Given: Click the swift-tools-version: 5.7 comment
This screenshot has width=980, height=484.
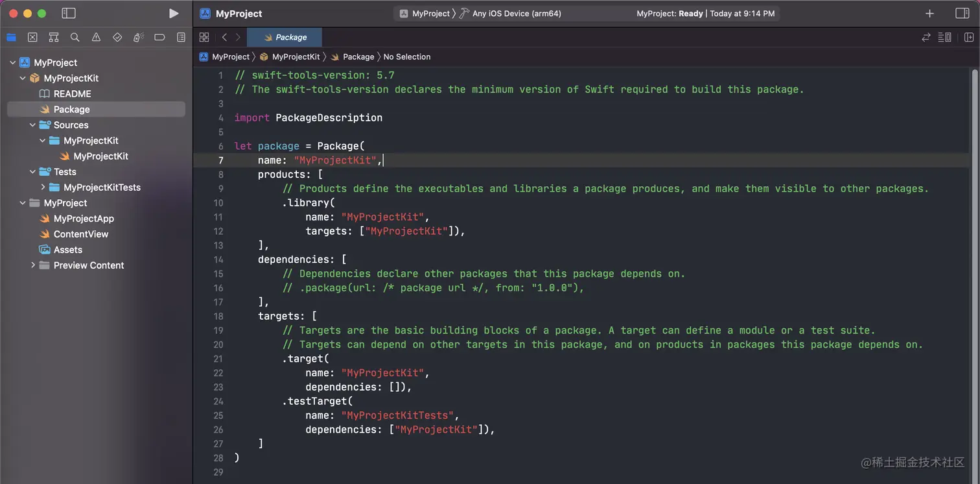Looking at the screenshot, I should (314, 75).
